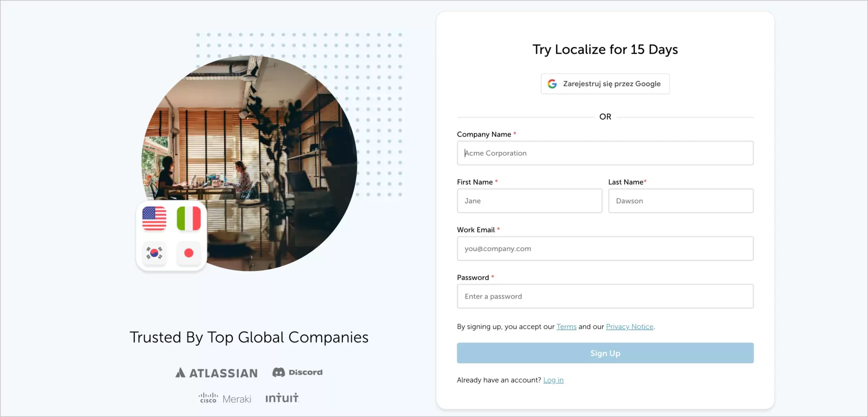Screen dimensions: 868x417
Task: Select the South Korean flag icon
Action: (154, 253)
